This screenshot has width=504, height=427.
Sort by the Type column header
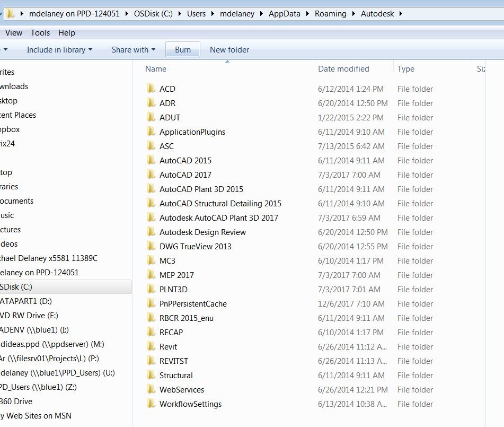(x=405, y=69)
